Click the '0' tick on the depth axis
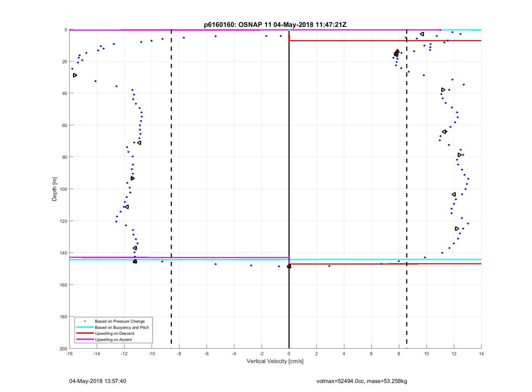This screenshot has width=532, height=392. pyautogui.click(x=66, y=30)
